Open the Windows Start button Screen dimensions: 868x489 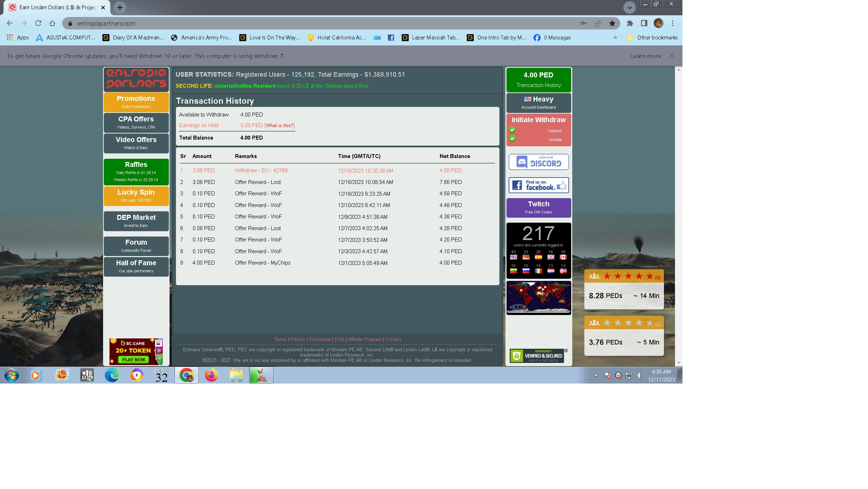tap(12, 375)
